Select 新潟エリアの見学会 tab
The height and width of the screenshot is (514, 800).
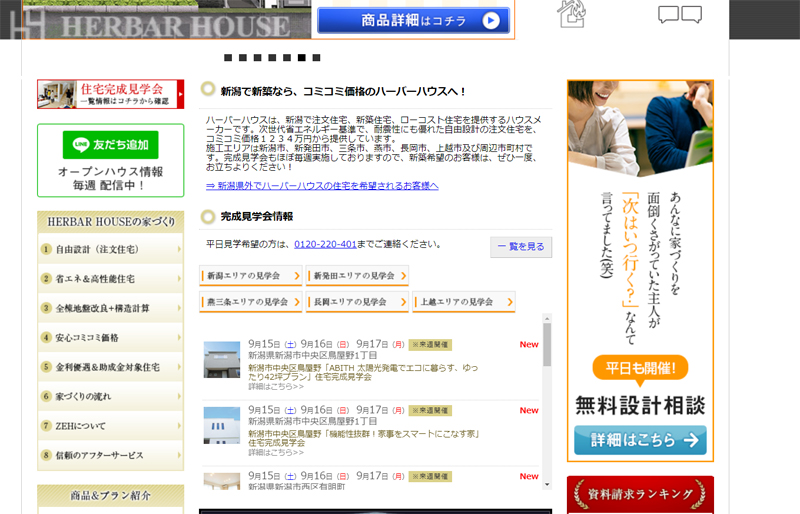pyautogui.click(x=251, y=276)
